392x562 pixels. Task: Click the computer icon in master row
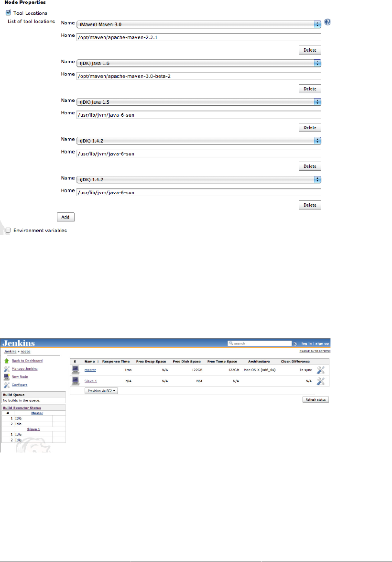coord(75,370)
